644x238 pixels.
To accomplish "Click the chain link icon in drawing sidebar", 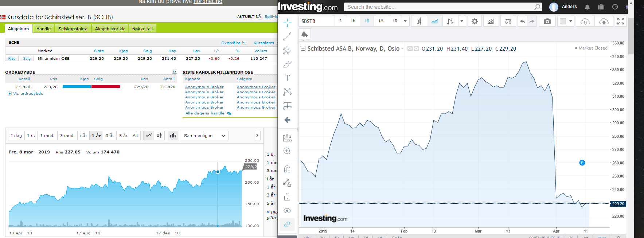I will (x=287, y=225).
